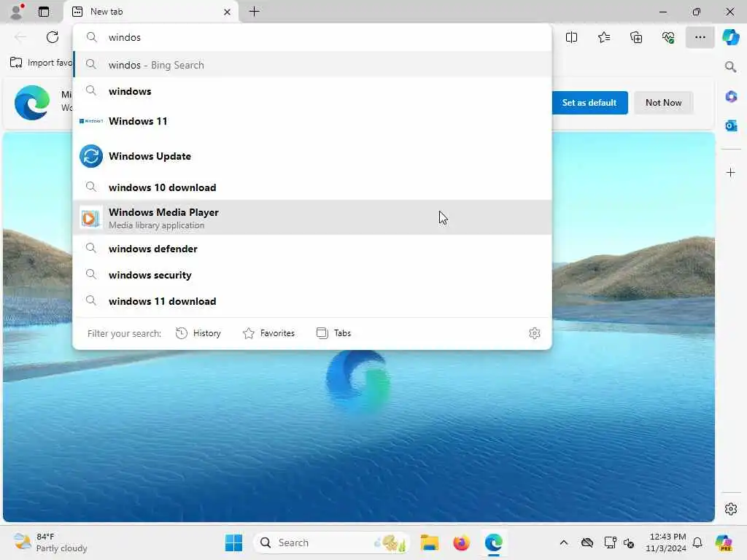Open weather widget showing 84°F
The width and height of the screenshot is (747, 560).
tap(50, 542)
